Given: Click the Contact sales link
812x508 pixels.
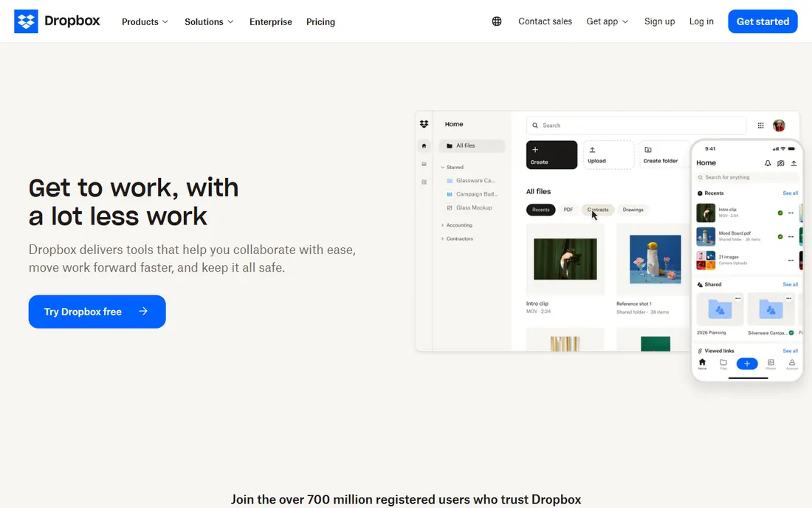Looking at the screenshot, I should click(x=546, y=21).
